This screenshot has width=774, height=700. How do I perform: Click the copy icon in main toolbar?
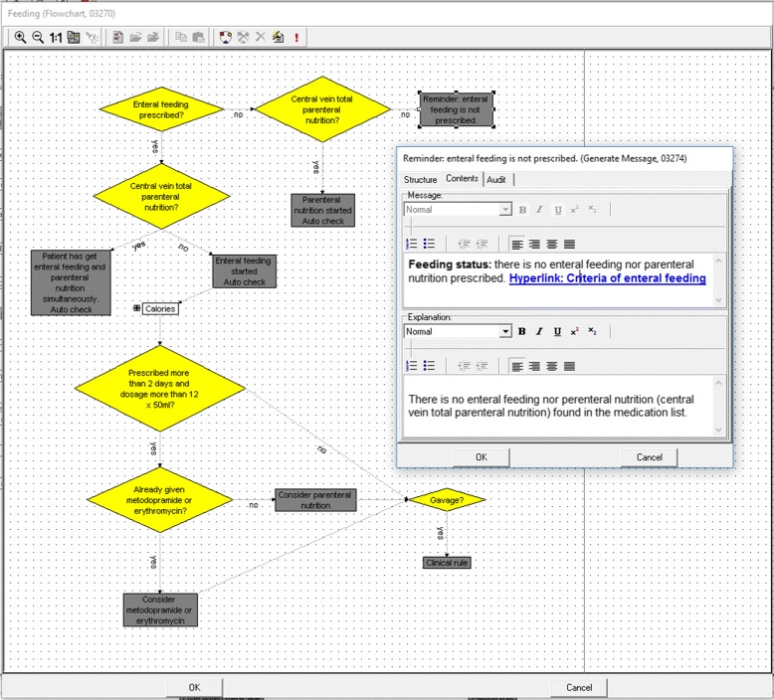(181, 37)
